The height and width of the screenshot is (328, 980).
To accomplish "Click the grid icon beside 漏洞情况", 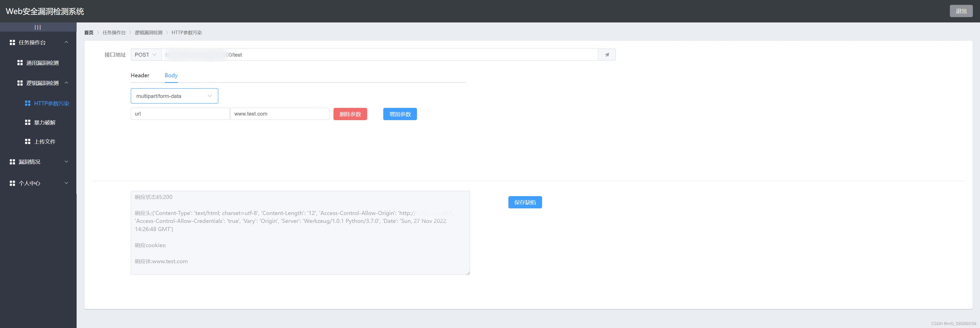I will [x=12, y=162].
